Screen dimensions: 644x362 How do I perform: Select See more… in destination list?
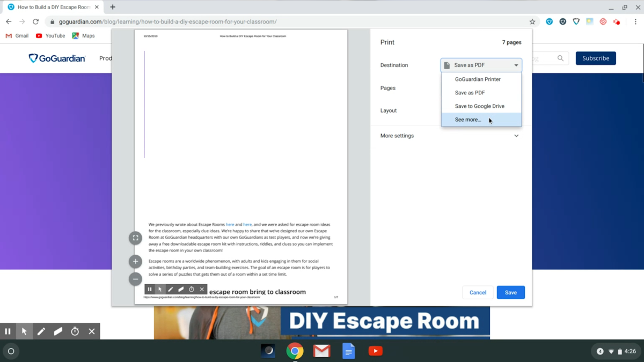click(481, 120)
